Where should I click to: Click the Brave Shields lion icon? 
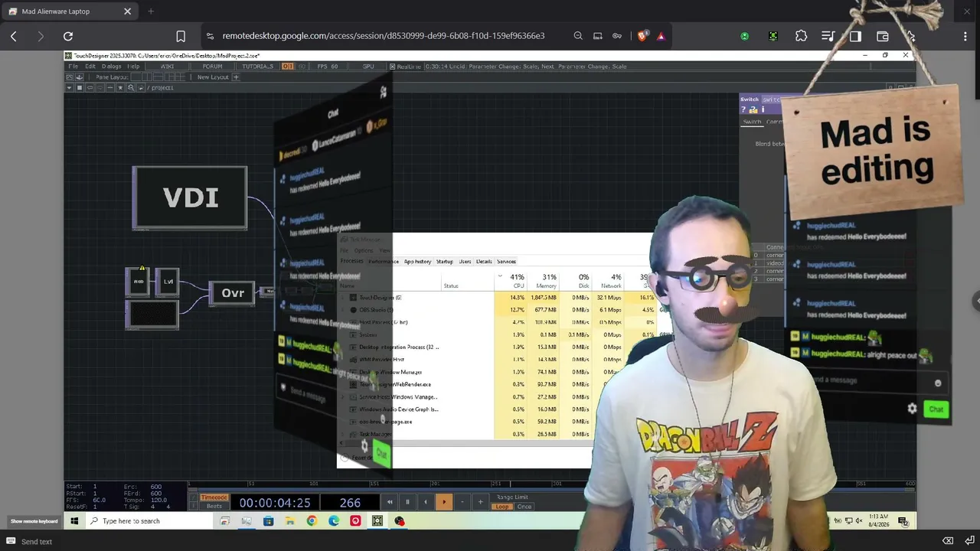pos(642,35)
